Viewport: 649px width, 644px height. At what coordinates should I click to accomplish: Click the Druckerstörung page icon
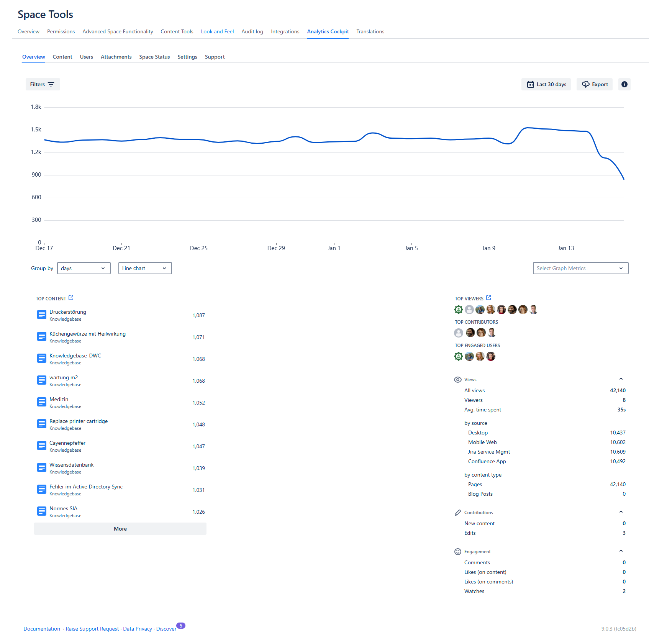coord(42,315)
